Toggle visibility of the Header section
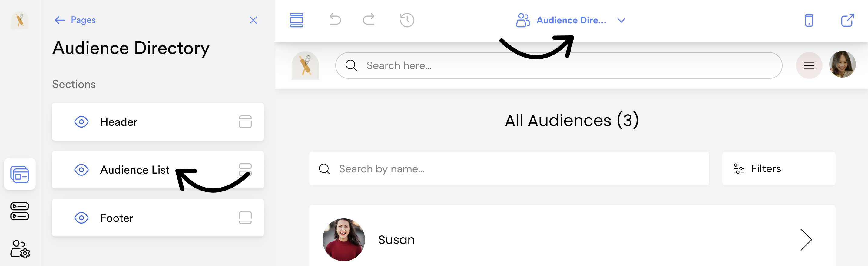868x266 pixels. click(x=81, y=122)
